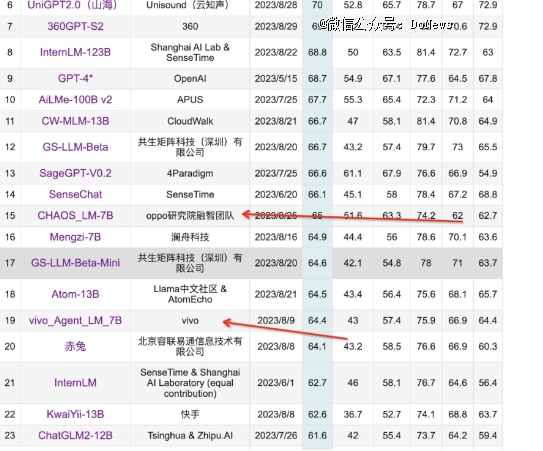The image size is (543, 451).
Task: Open the Mengzi-7B model link
Action: 75,237
